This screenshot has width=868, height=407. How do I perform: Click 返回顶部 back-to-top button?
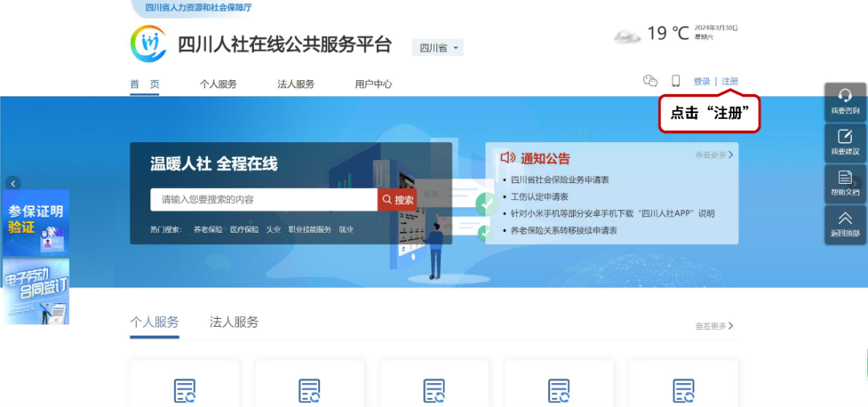pos(845,225)
